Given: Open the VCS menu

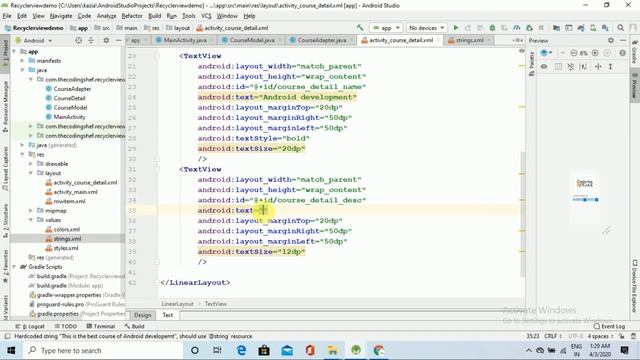Looking at the screenshot, I should tap(206, 16).
